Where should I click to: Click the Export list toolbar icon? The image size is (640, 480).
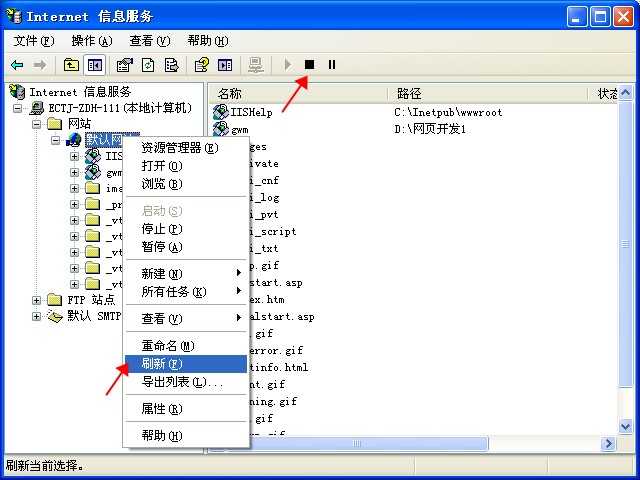pyautogui.click(x=171, y=65)
